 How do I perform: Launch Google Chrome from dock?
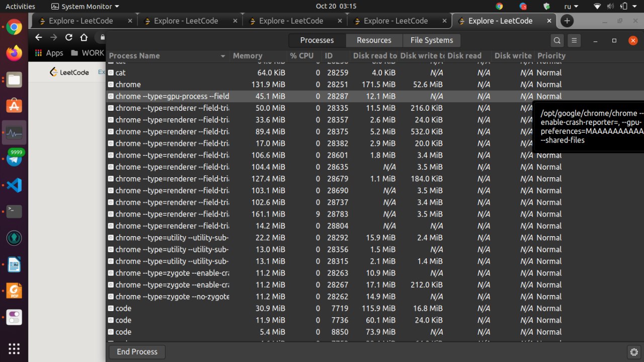[x=14, y=27]
